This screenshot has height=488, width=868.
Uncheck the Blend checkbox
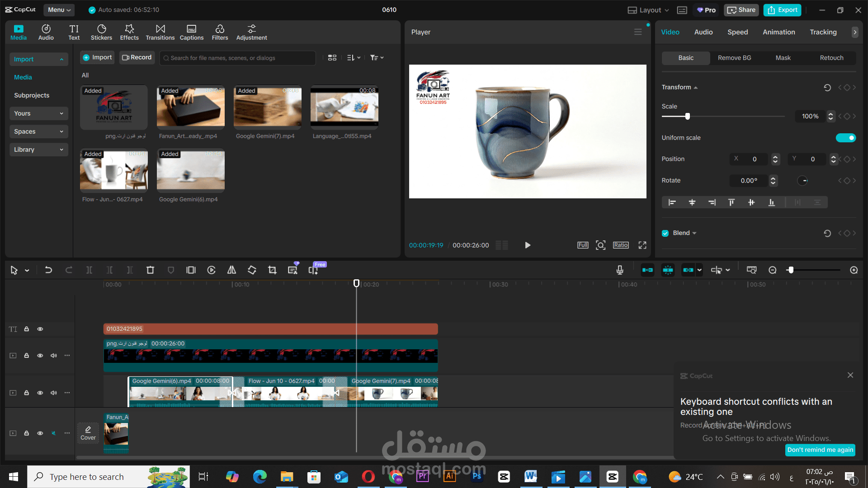tap(665, 233)
